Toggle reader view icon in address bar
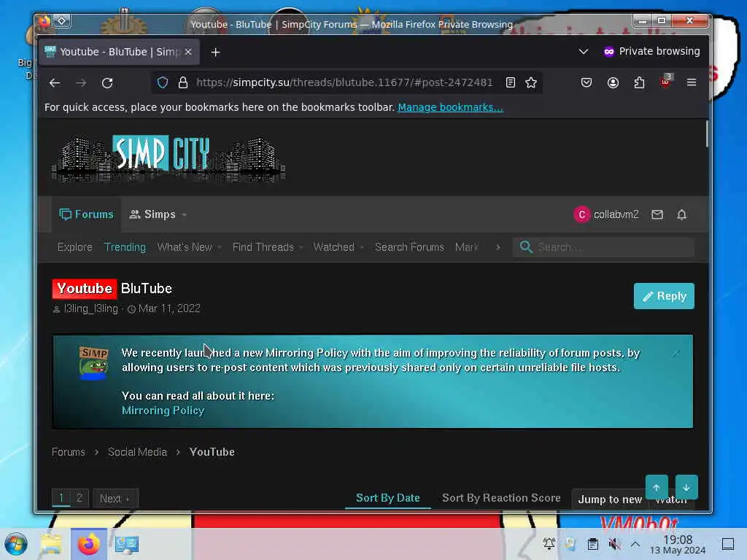 pos(510,83)
